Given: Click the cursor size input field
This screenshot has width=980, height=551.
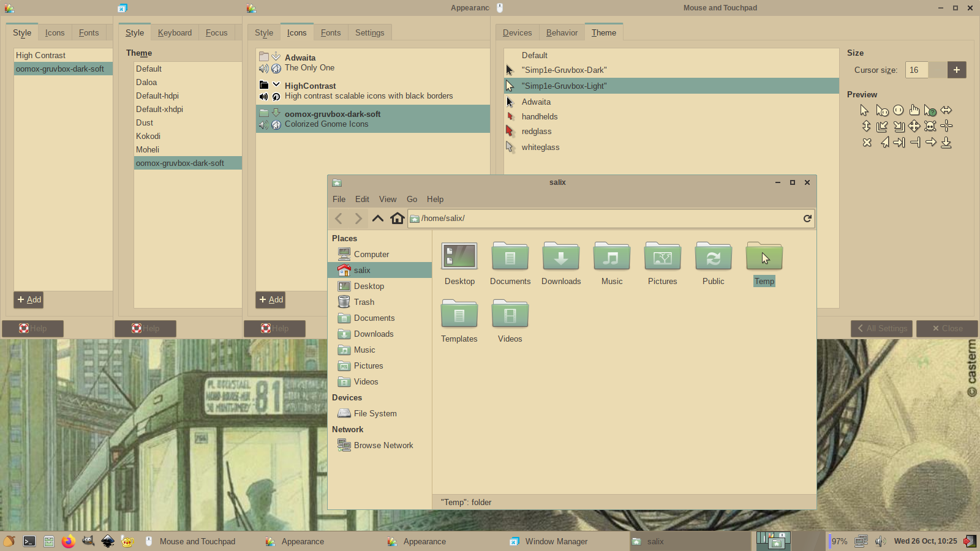Looking at the screenshot, I should [917, 70].
